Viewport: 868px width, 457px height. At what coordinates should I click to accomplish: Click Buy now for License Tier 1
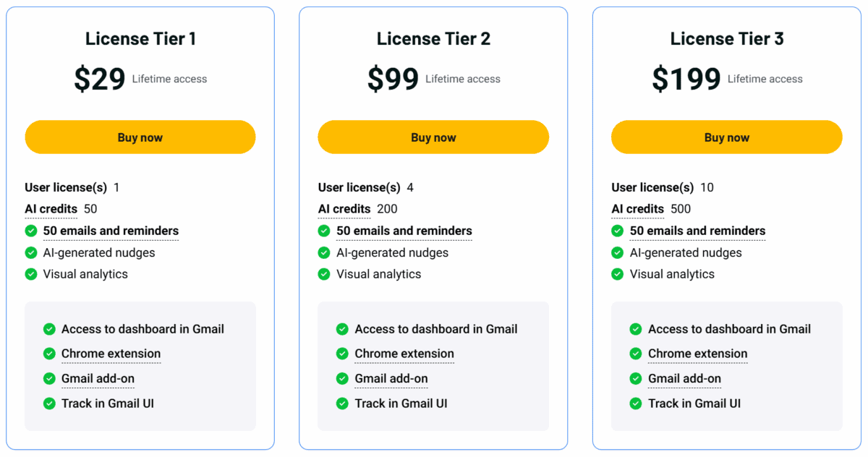(x=140, y=137)
